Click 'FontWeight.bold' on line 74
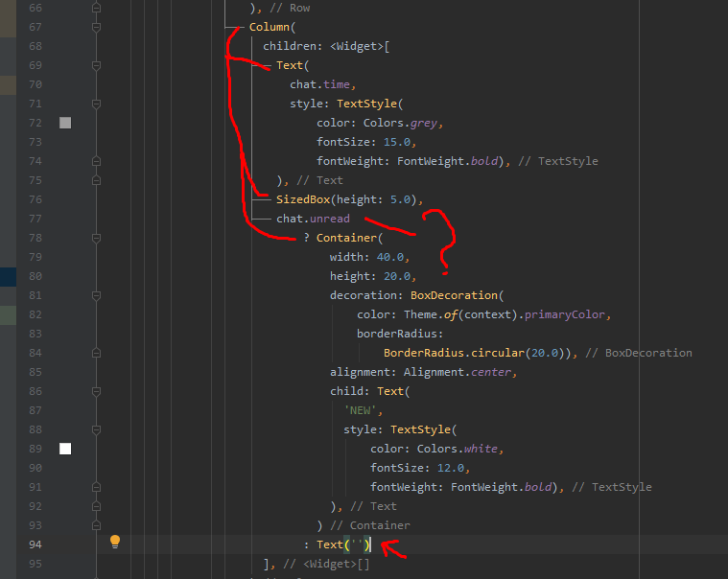 [x=448, y=161]
